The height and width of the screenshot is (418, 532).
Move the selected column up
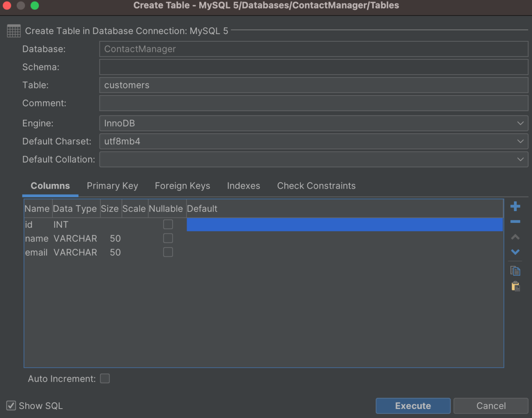click(515, 237)
